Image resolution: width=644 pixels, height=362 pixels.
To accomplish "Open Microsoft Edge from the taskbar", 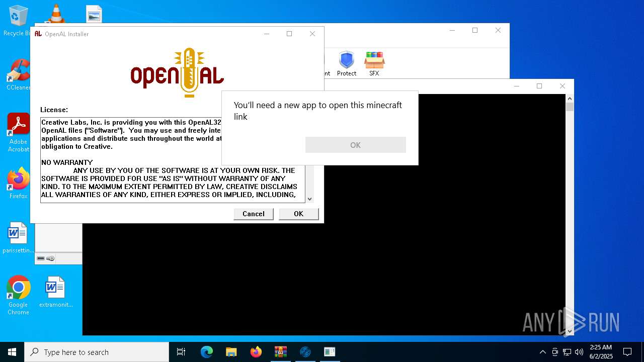I will point(207,352).
